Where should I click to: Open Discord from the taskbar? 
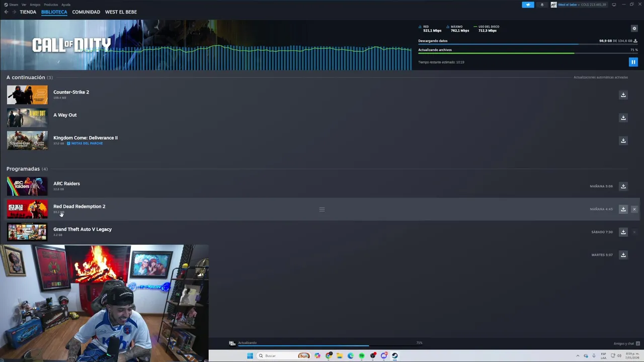[384, 356]
